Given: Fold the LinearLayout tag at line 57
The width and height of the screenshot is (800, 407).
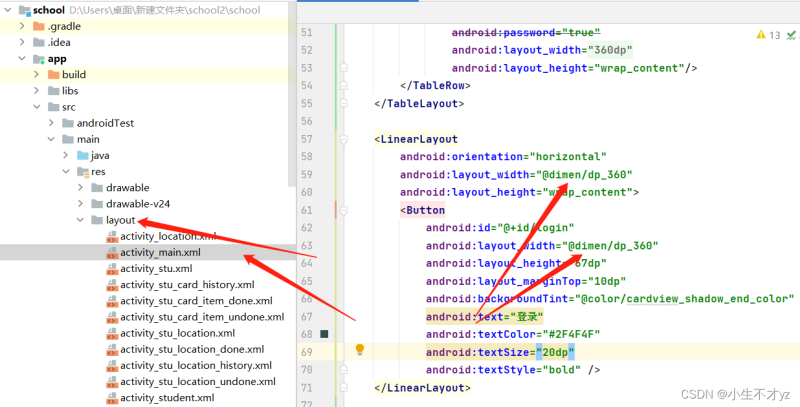Looking at the screenshot, I should pos(344,139).
